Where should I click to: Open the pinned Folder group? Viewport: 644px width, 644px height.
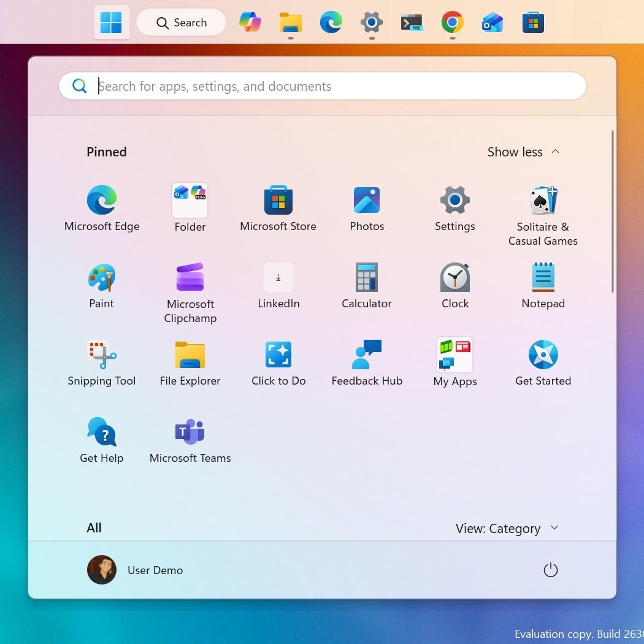[190, 209]
